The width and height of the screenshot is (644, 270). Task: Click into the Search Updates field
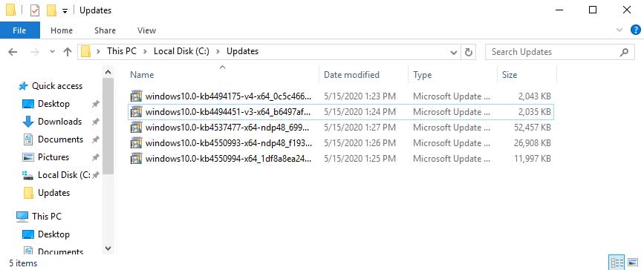553,52
